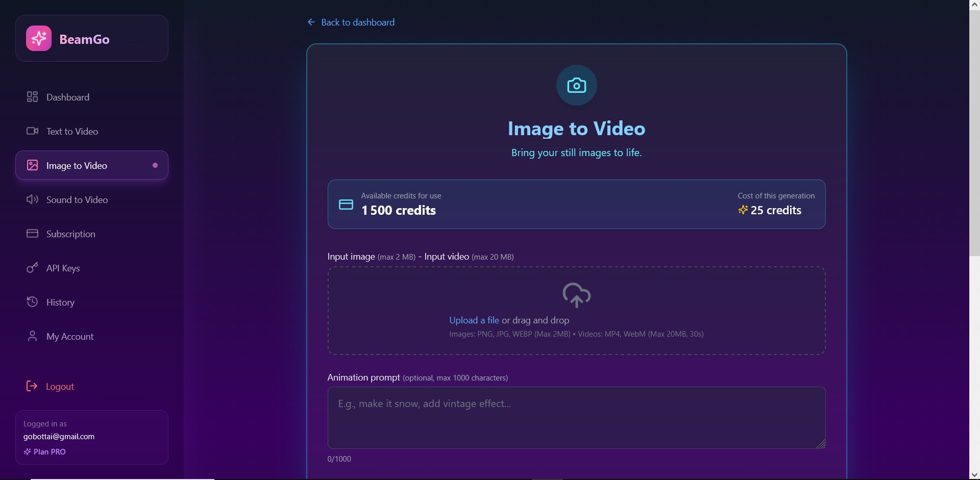Click the API Keys key icon
This screenshot has width=980, height=480.
pyautogui.click(x=32, y=268)
